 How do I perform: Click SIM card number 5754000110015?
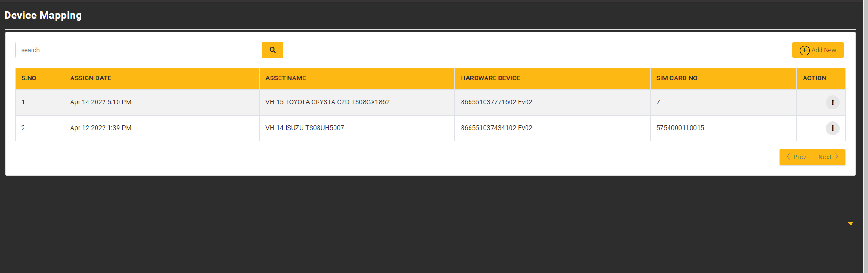[x=680, y=128]
